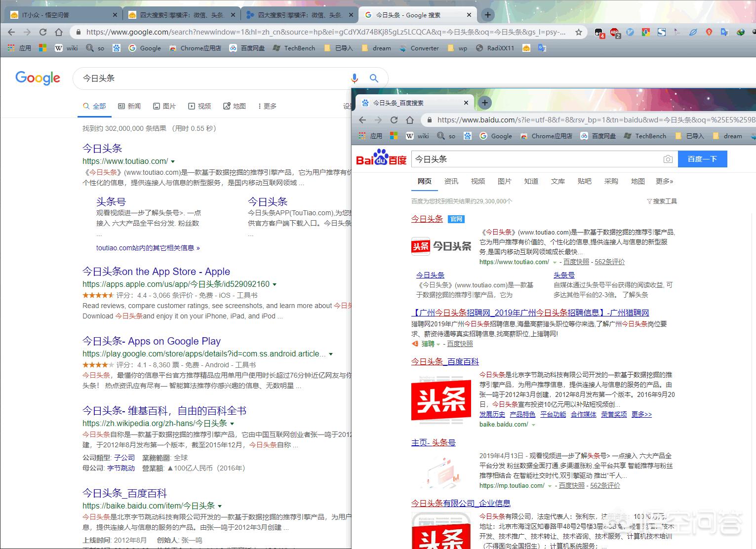Open 今日头条on the App Store result
Image resolution: width=756 pixels, height=549 pixels.
click(156, 272)
